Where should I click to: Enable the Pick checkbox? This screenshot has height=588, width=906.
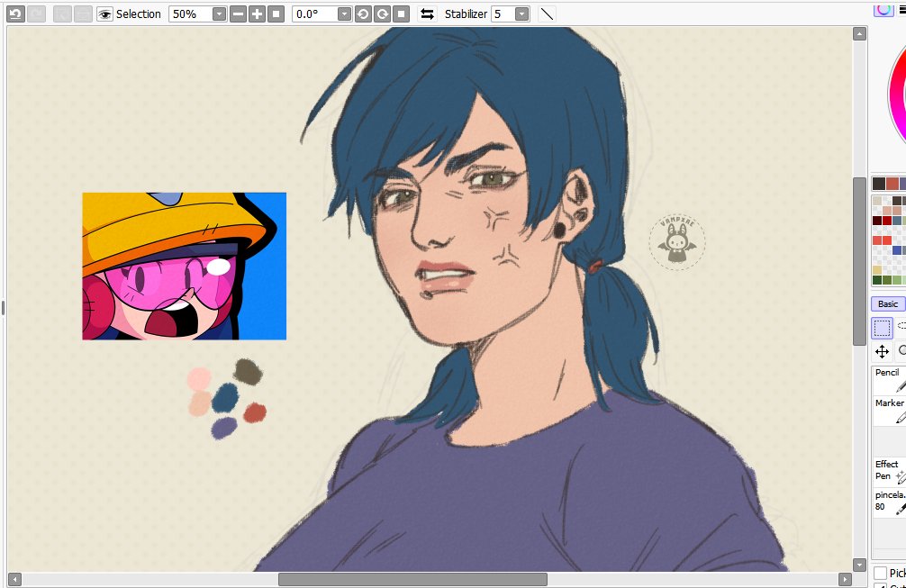click(878, 573)
